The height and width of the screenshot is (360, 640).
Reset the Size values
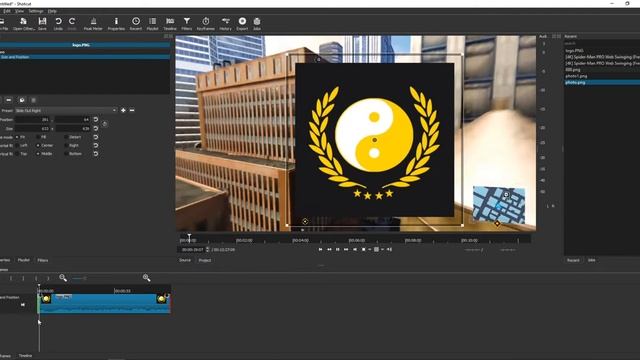point(96,128)
